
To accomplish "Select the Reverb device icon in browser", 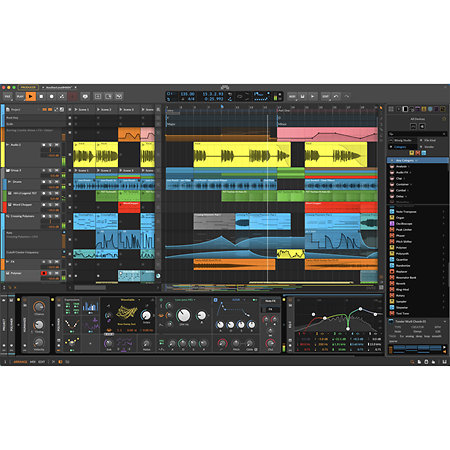I will (392, 283).
